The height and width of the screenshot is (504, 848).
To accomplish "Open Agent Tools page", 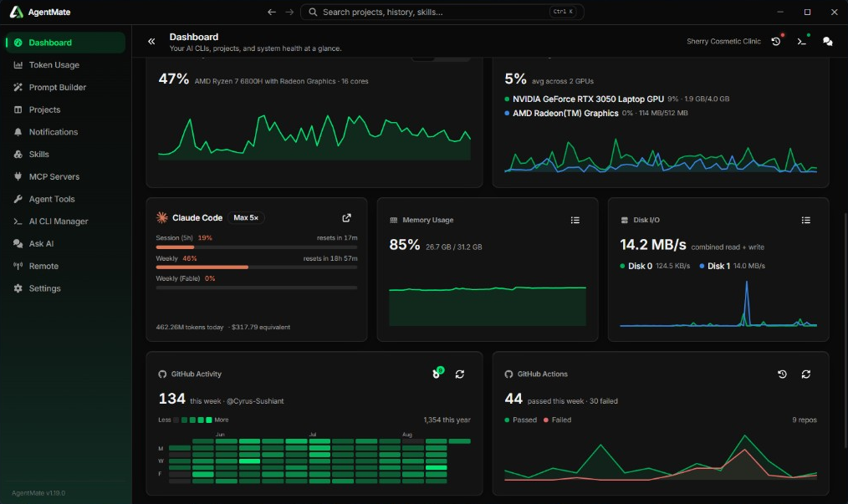I will [x=65, y=199].
